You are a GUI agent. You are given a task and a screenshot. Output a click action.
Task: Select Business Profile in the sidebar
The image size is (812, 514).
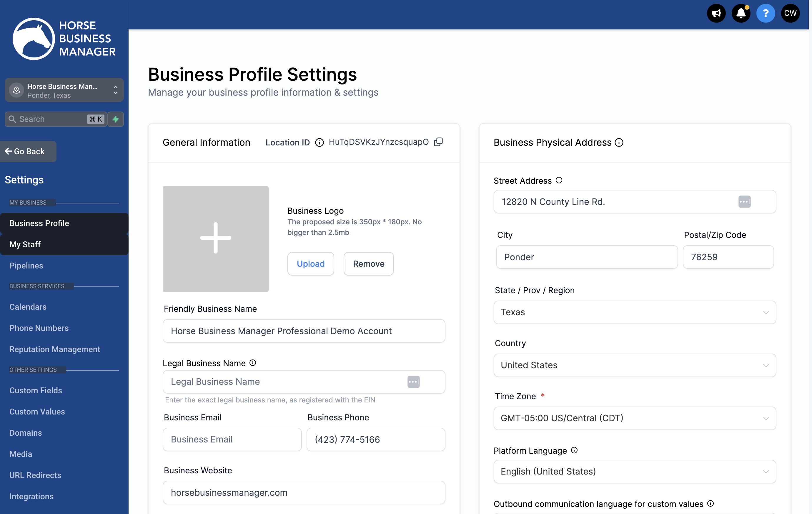point(64,223)
